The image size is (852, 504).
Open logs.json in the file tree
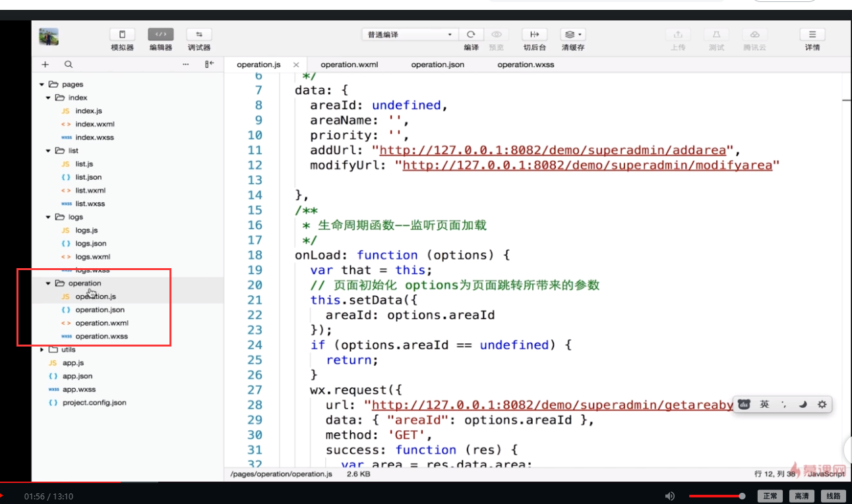pyautogui.click(x=90, y=244)
